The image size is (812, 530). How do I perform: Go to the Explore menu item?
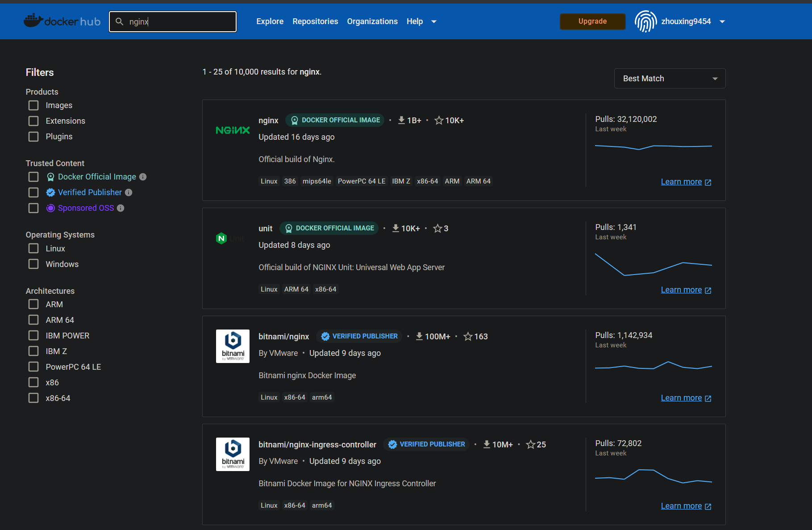(x=270, y=21)
